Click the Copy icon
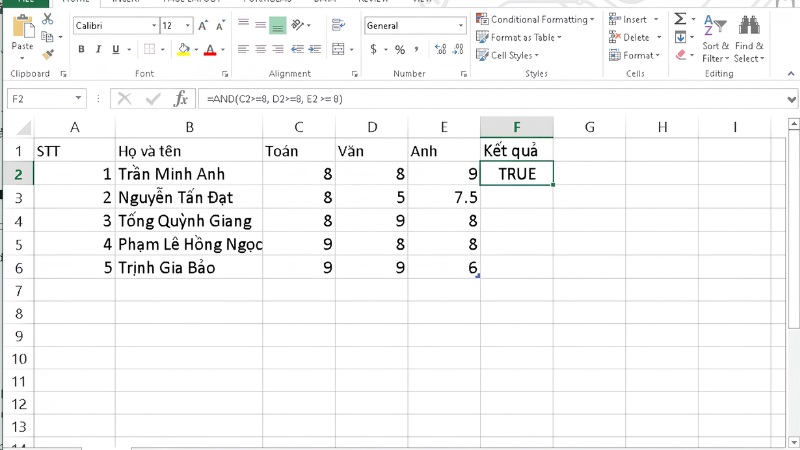Viewport: 800px width, 450px height. (47, 37)
